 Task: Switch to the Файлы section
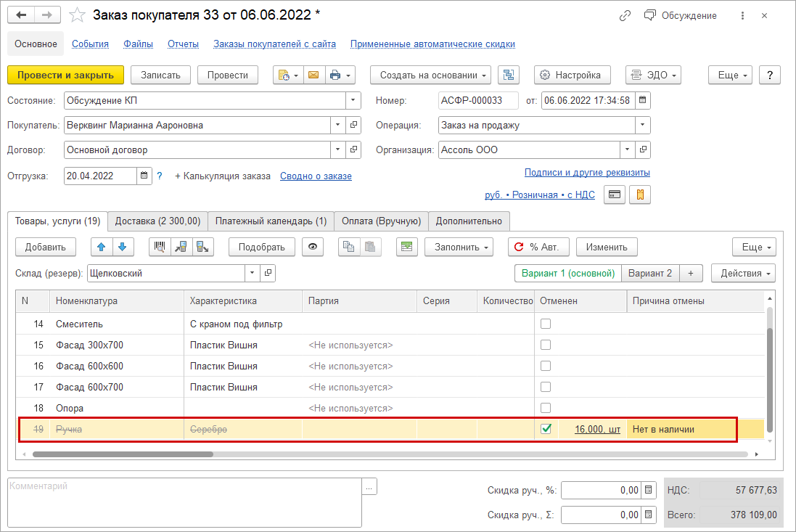click(138, 44)
